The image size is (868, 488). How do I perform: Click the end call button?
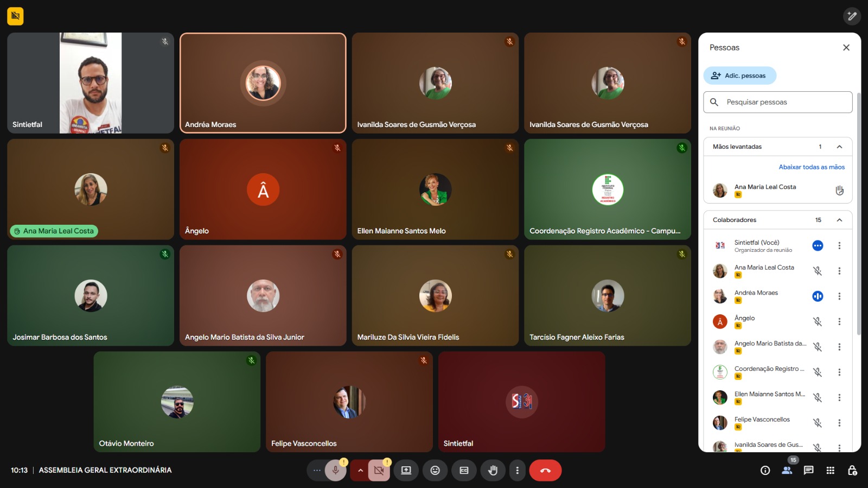click(x=545, y=471)
